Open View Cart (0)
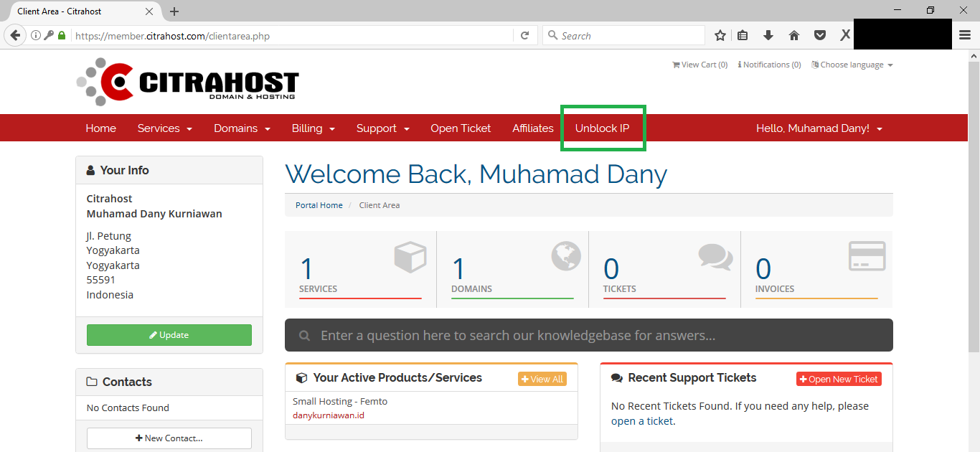980x452 pixels. pos(699,65)
